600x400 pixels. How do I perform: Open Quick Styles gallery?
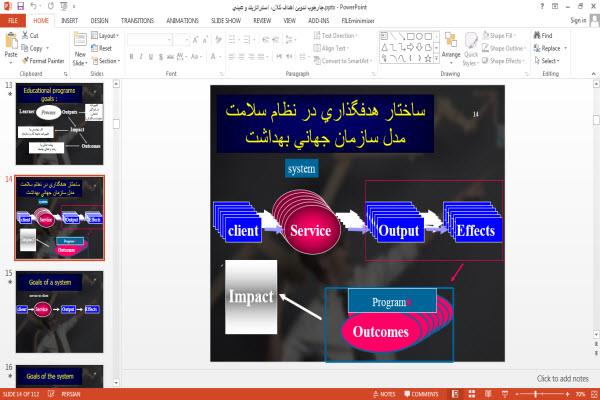[x=471, y=49]
